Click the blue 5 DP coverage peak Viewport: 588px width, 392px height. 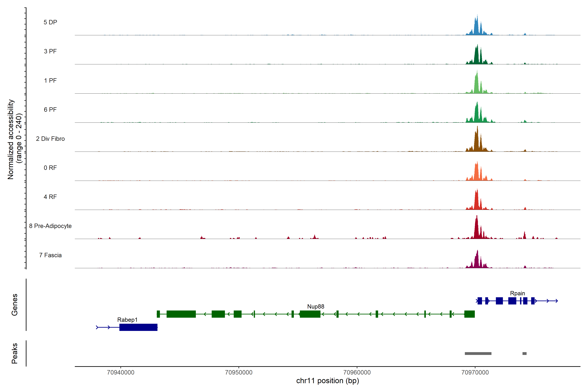point(476,27)
